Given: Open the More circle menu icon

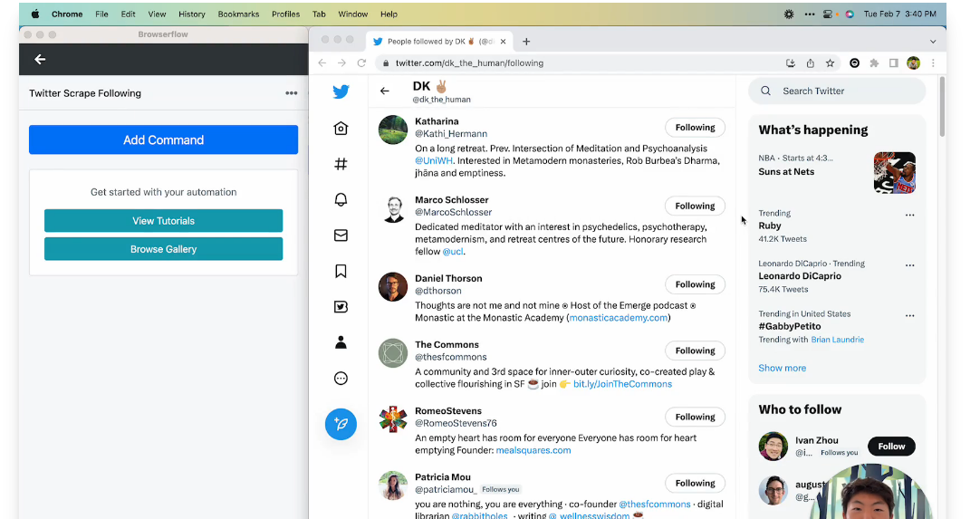Looking at the screenshot, I should click(x=341, y=378).
